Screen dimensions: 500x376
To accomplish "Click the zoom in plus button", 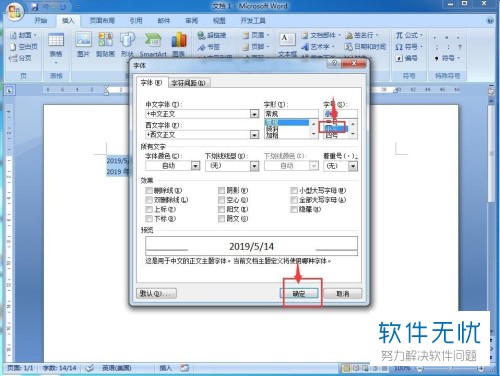I will point(480,368).
